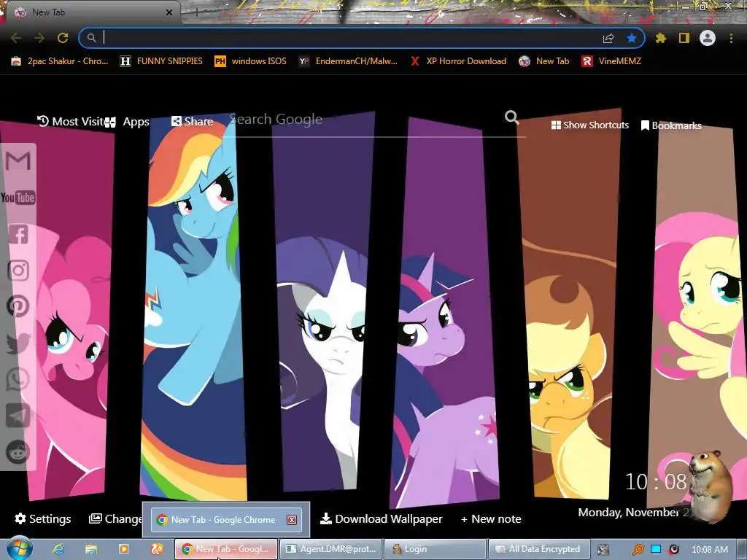Click the Change wallpaper button
The image size is (747, 560).
116,518
